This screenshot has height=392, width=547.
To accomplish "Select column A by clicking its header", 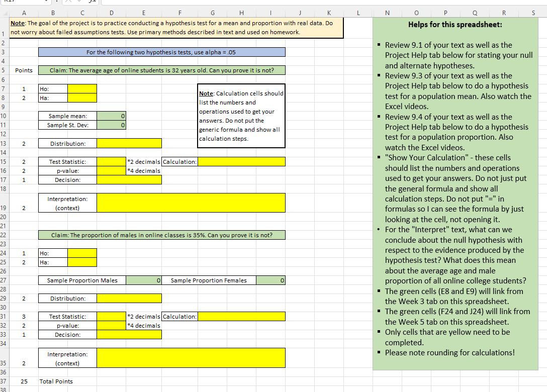I will coord(24,13).
